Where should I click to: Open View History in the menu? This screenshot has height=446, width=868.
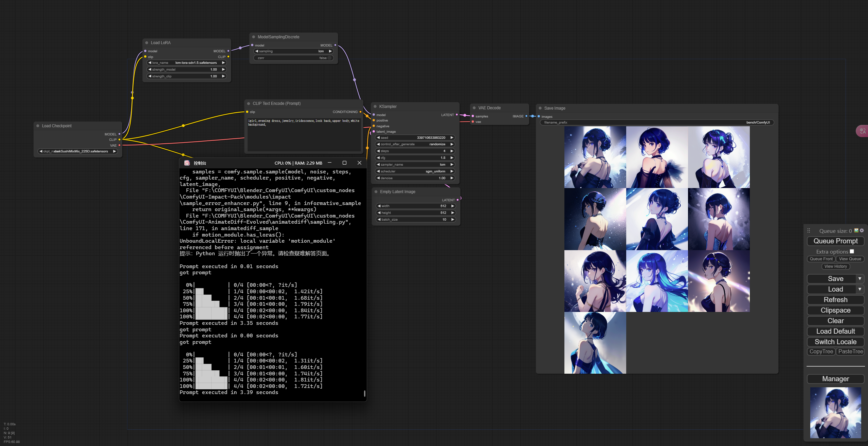[x=835, y=266]
